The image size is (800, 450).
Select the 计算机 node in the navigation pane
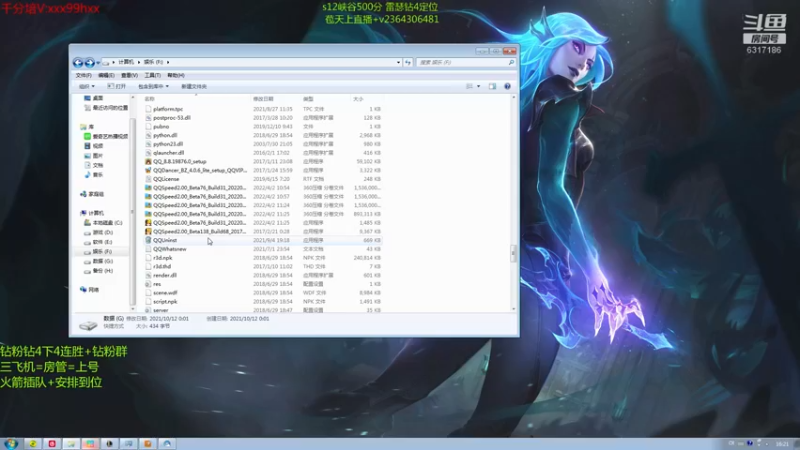click(92, 213)
